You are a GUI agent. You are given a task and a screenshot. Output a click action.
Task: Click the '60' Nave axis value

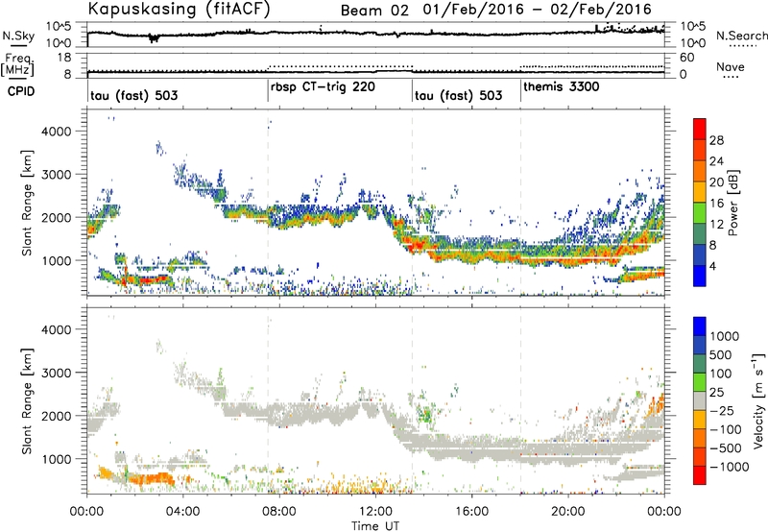point(686,58)
